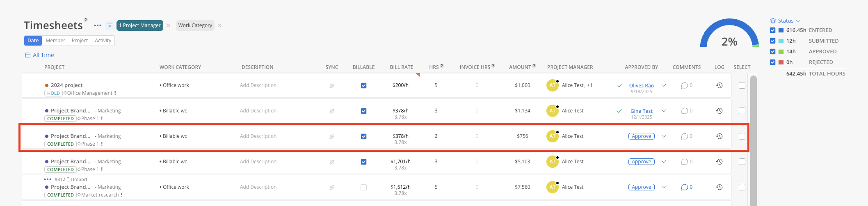Switch to the Member tab
The width and height of the screenshot is (868, 206).
(x=55, y=41)
